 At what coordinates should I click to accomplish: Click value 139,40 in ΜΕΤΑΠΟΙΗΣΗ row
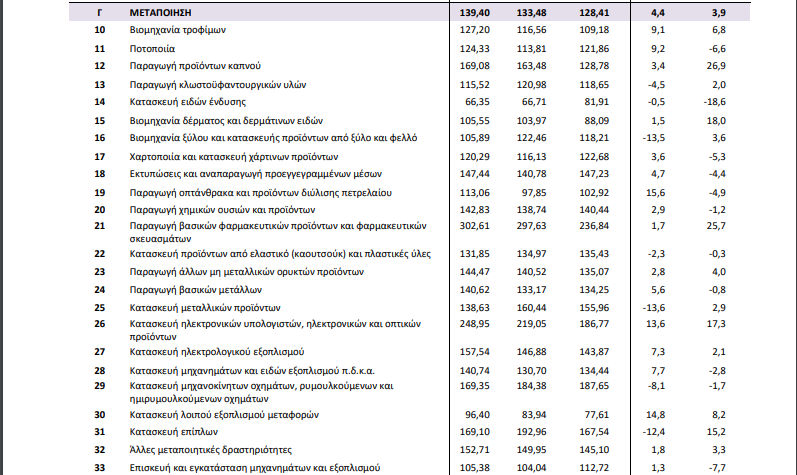475,13
